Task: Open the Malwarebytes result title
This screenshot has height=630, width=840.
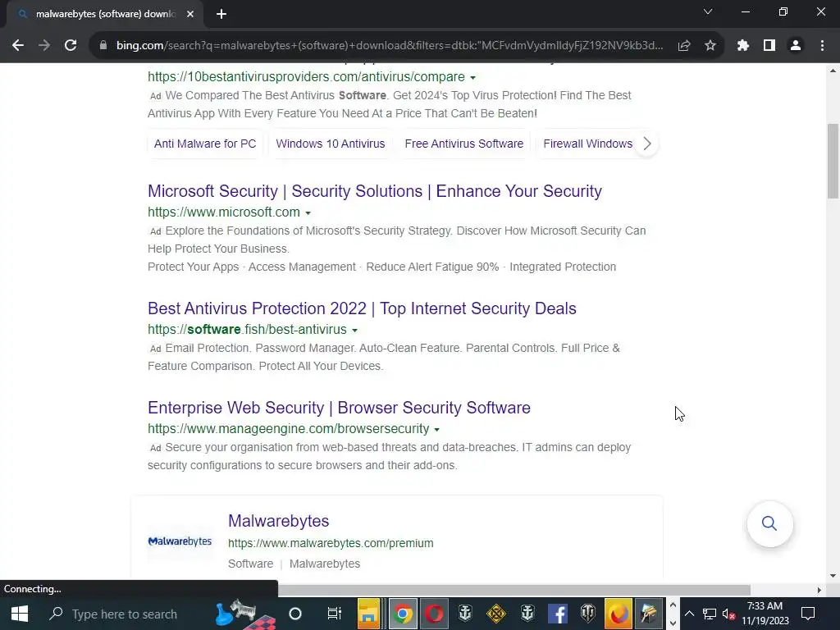Action: click(278, 521)
